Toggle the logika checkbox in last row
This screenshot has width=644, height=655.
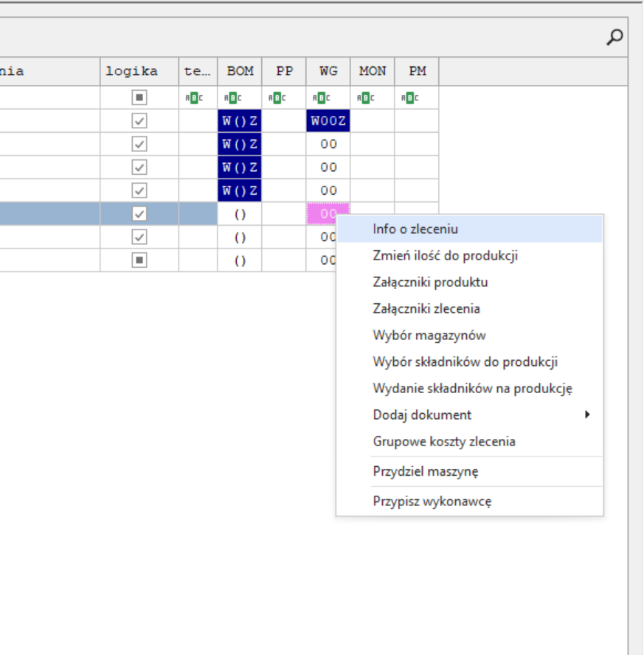coord(139,260)
